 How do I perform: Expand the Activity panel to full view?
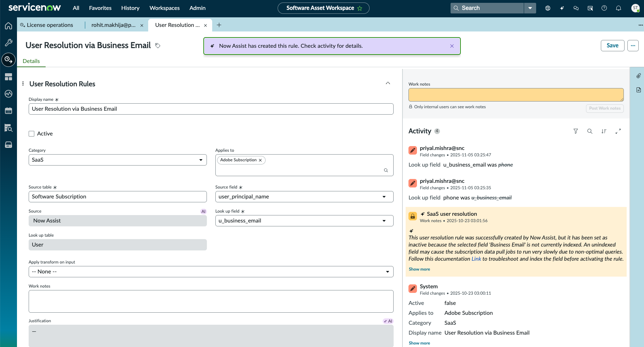pos(618,131)
